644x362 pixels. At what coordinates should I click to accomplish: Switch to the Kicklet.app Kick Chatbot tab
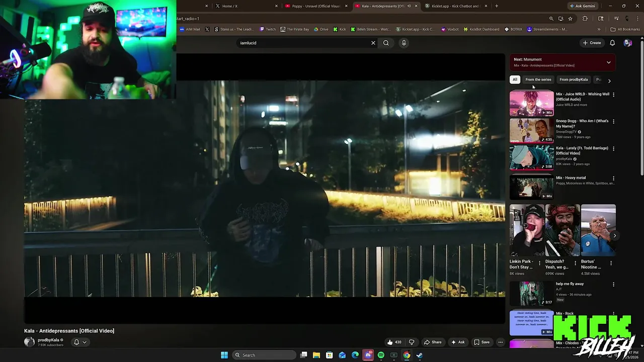tap(455, 6)
